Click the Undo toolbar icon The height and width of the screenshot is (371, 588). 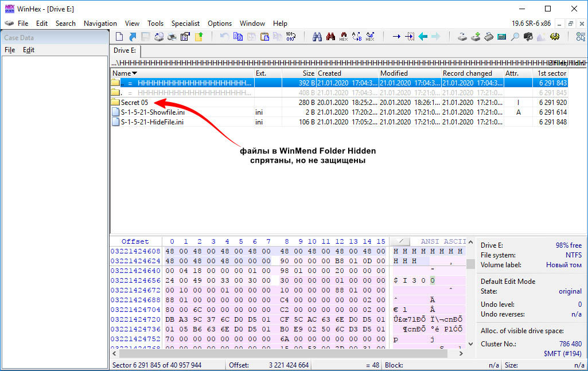point(224,36)
